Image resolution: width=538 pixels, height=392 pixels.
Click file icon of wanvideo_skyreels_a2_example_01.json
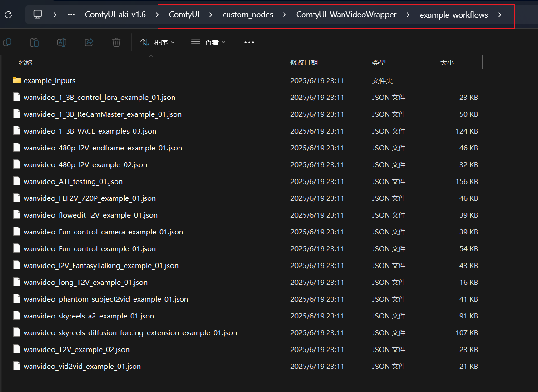point(16,316)
